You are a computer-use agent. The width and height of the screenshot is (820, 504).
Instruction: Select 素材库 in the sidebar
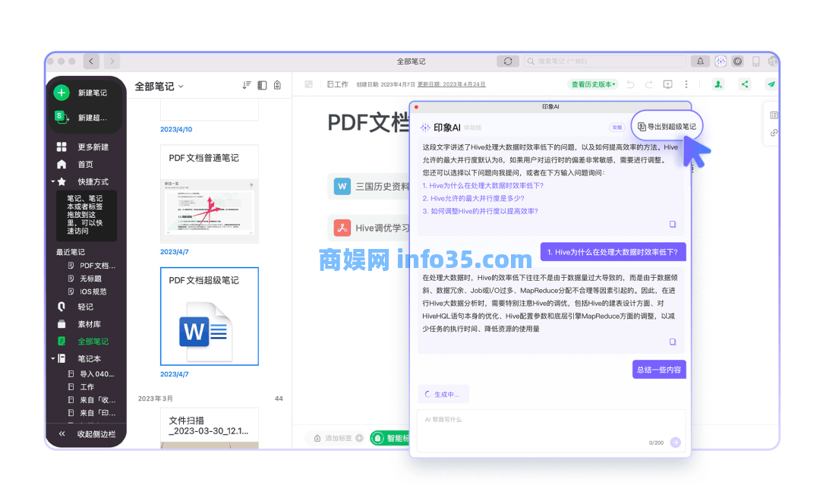(x=88, y=324)
